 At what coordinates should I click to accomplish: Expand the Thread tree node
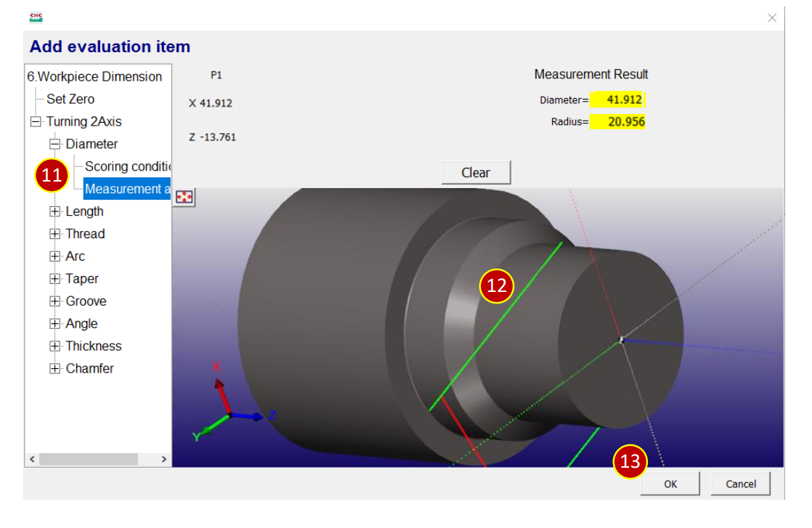point(55,234)
